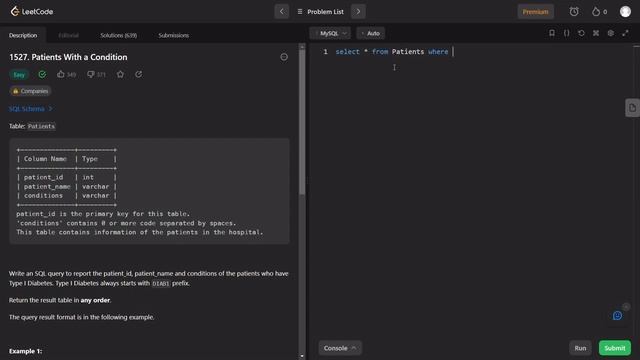Screen dimensions: 640x360
Task: Click the 'patient_id' column row
Action: pyautogui.click(x=67, y=177)
